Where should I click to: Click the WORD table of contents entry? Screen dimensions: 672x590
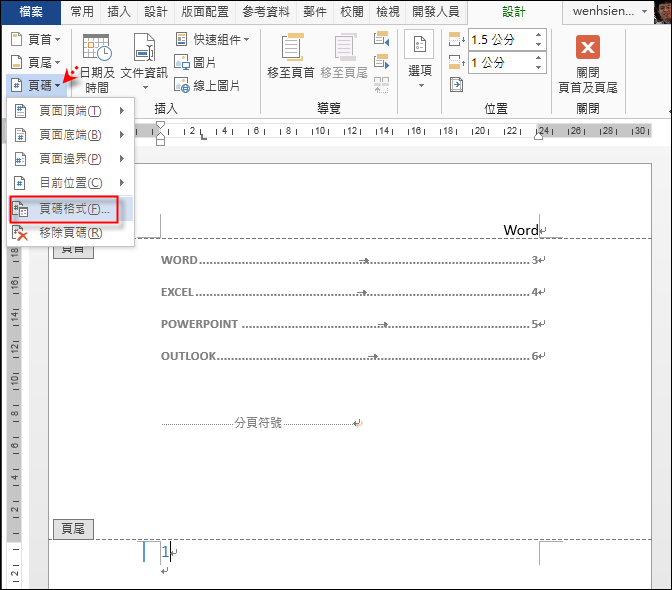tap(352, 260)
